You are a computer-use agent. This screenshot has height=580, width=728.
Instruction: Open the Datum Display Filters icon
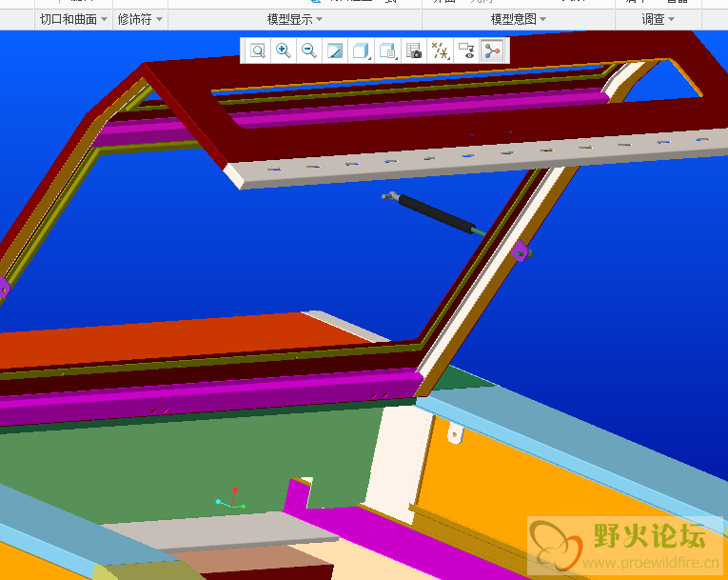(x=440, y=51)
